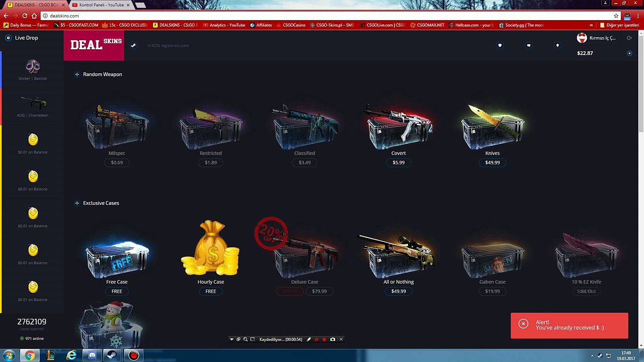Expand the Random Weapon section plus icon

(77, 74)
